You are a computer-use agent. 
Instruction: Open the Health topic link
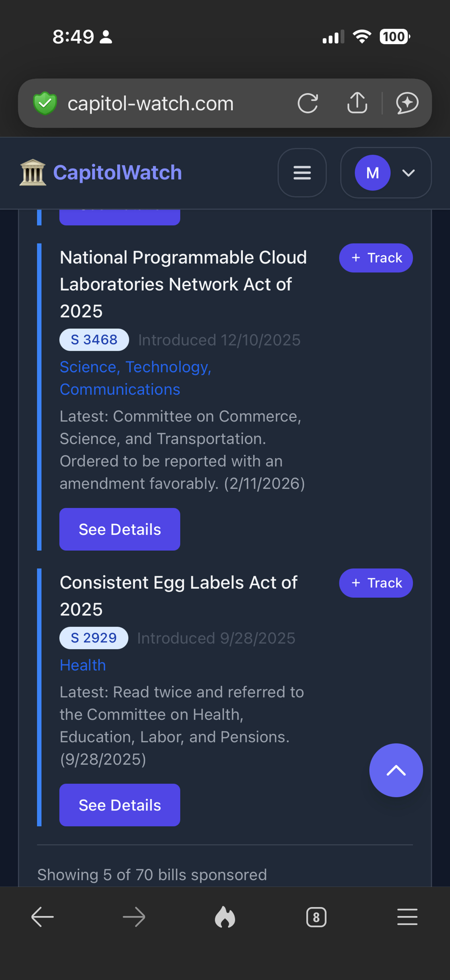(83, 665)
